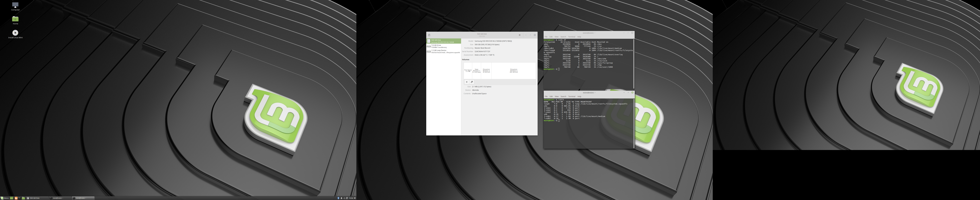Open the Disks hamburger menu
Screen dimensions: 980x200
[x=520, y=35]
